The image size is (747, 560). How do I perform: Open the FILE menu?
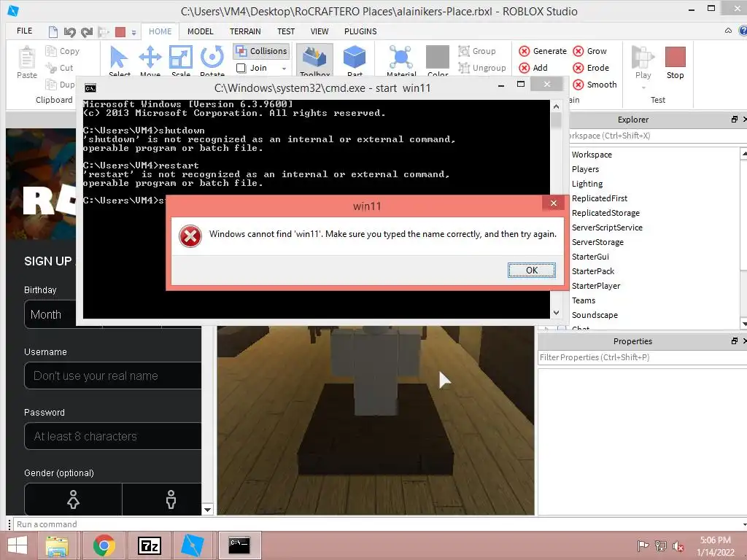tap(24, 31)
